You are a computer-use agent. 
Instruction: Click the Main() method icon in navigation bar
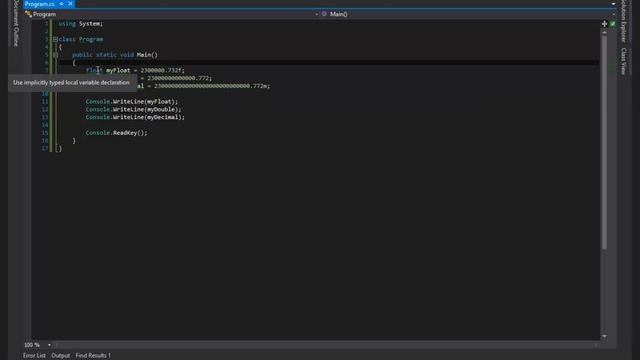click(x=324, y=14)
